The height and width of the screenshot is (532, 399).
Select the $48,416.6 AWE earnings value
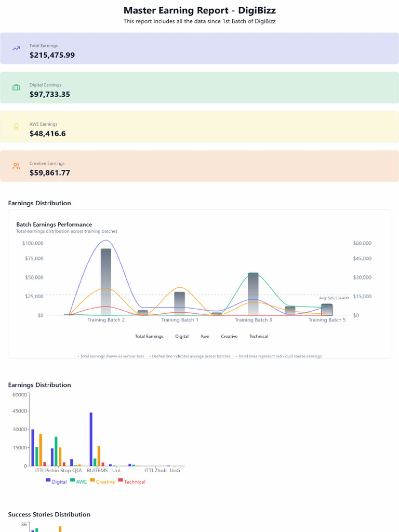[47, 134]
